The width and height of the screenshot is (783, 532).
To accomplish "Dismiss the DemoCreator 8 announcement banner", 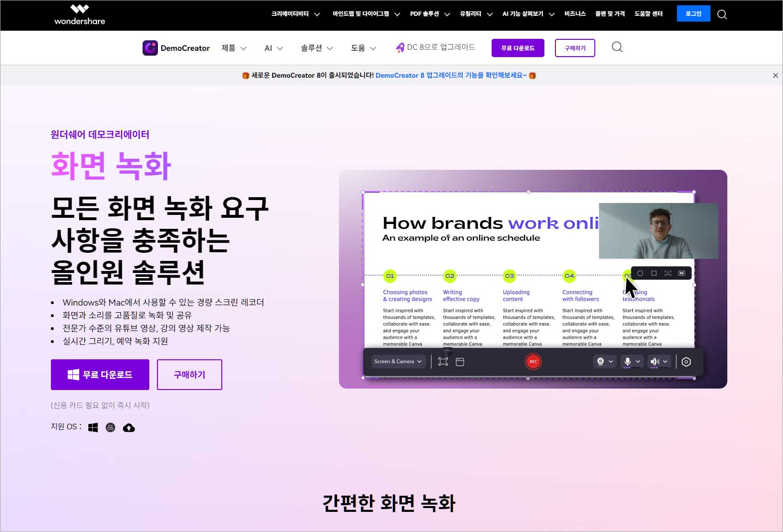I will click(x=775, y=75).
